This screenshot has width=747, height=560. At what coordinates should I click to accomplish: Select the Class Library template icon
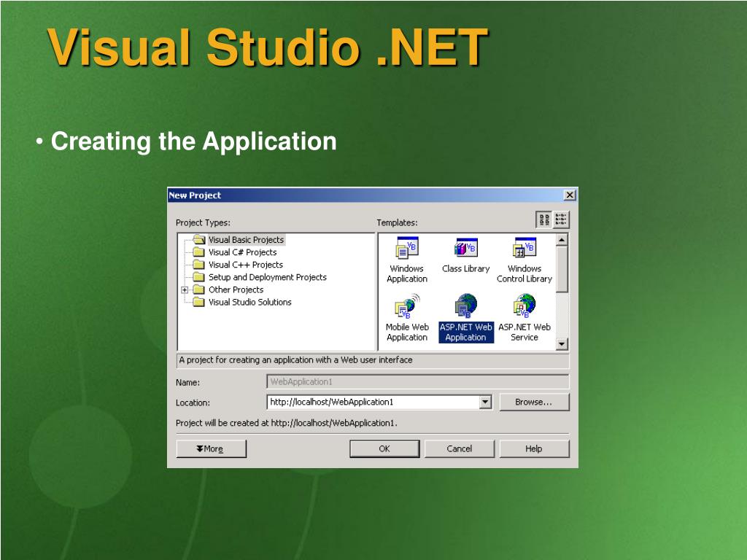tap(465, 248)
